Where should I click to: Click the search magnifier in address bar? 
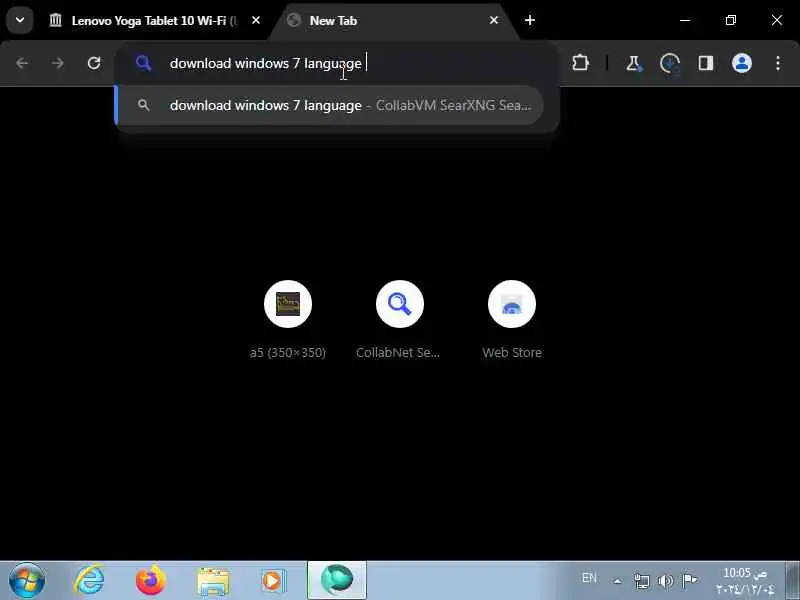(143, 63)
